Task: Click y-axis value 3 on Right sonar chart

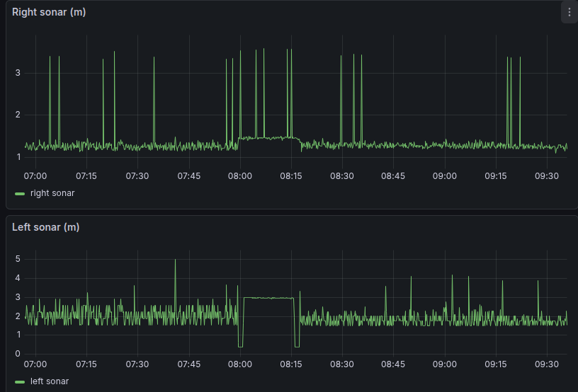Action: [x=18, y=73]
